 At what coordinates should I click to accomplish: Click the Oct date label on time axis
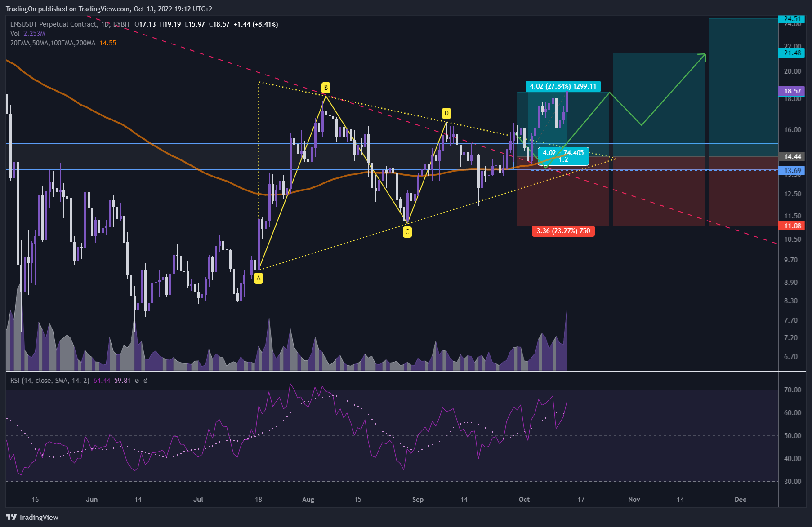point(524,500)
